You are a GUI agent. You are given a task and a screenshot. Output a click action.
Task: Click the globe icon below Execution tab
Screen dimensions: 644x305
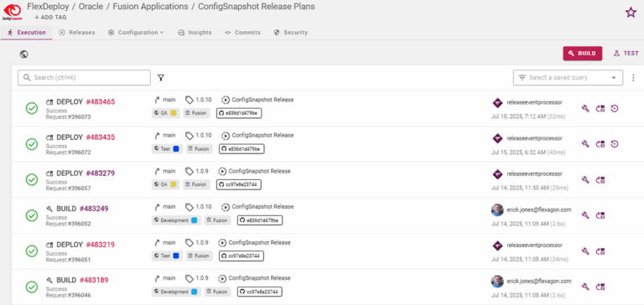[x=24, y=54]
